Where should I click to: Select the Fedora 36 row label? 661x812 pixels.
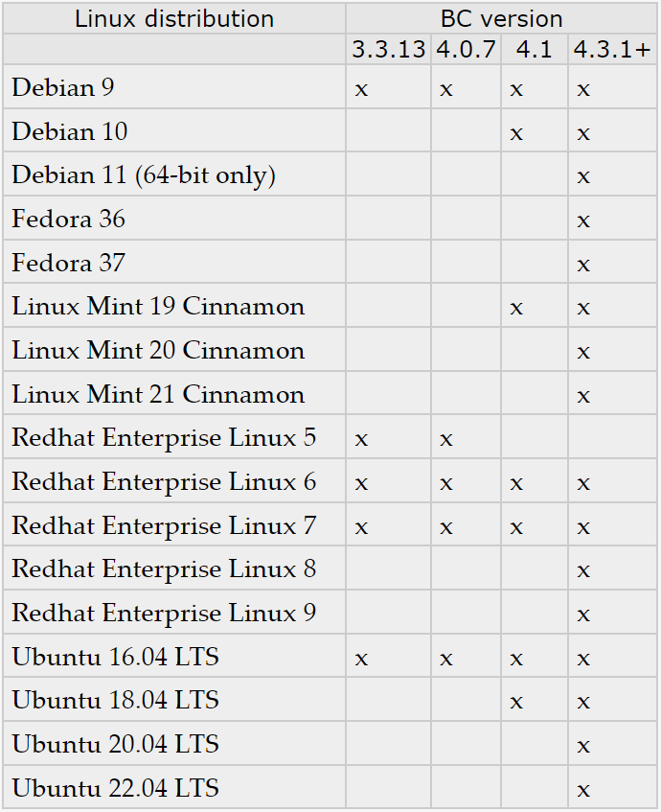click(x=68, y=219)
